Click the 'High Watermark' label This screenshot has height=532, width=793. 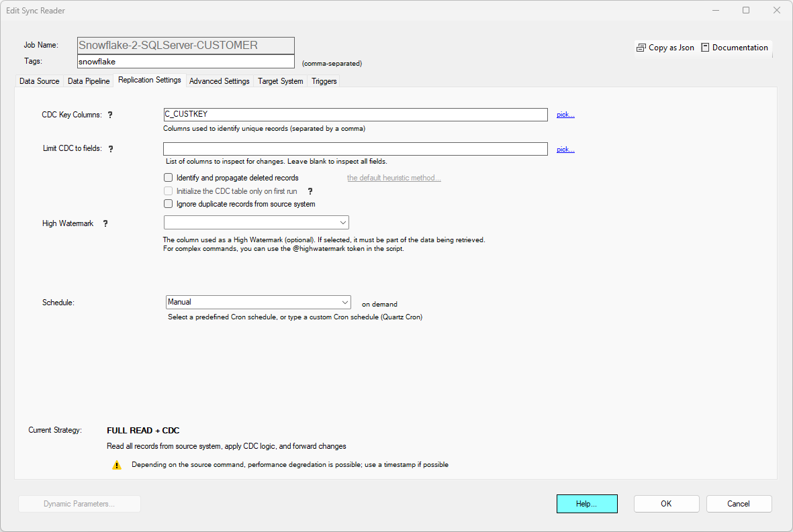tap(68, 223)
